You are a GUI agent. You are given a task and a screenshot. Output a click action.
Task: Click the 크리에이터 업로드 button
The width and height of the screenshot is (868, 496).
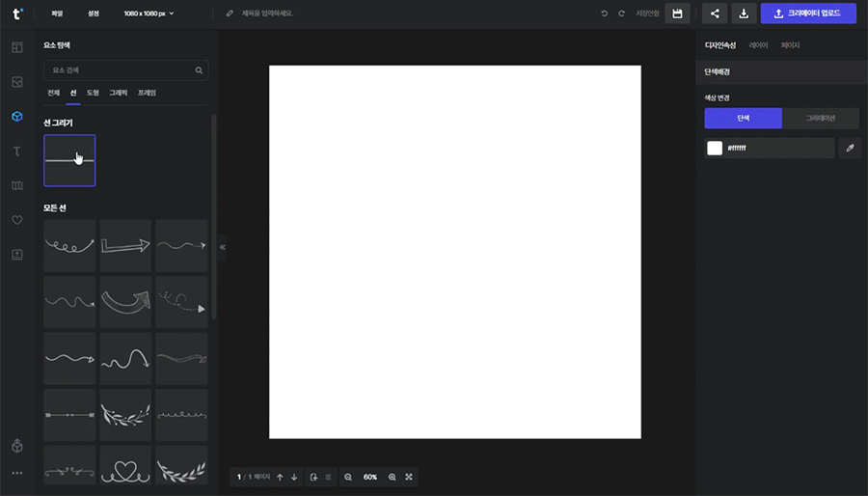click(x=808, y=14)
